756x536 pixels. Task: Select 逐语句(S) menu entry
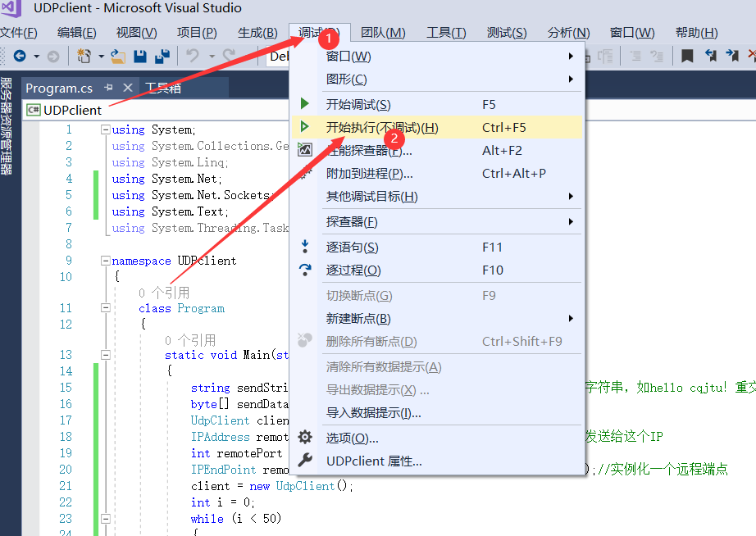point(437,248)
